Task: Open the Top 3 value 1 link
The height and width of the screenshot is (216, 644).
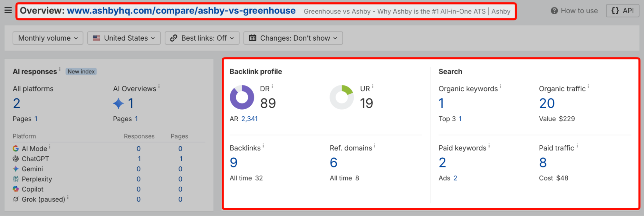Action: [x=460, y=119]
